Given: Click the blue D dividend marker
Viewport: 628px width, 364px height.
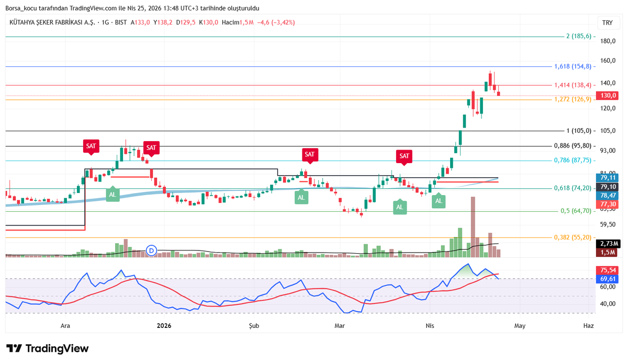Looking at the screenshot, I should 152,250.
